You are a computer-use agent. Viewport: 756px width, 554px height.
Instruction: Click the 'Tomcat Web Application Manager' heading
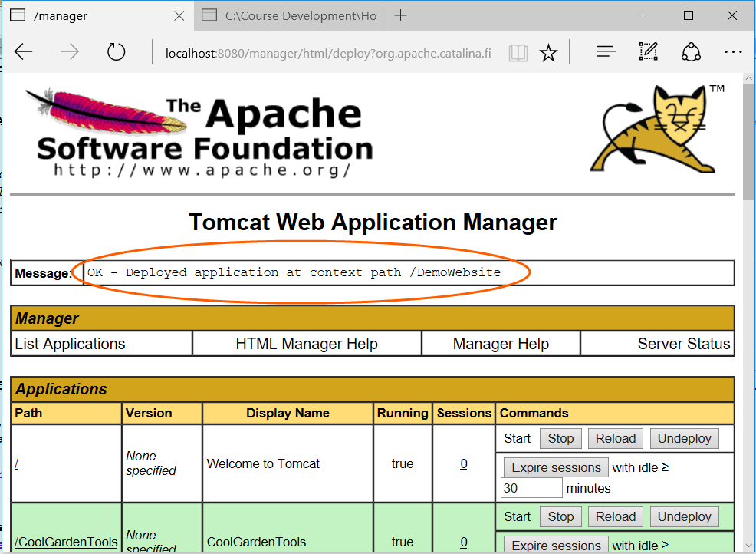coord(373,223)
